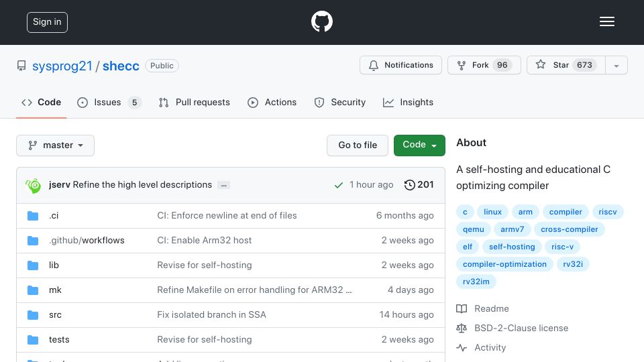Select the 'self-hosting' topic tag
Viewport: 644px width, 362px height.
coord(512,247)
